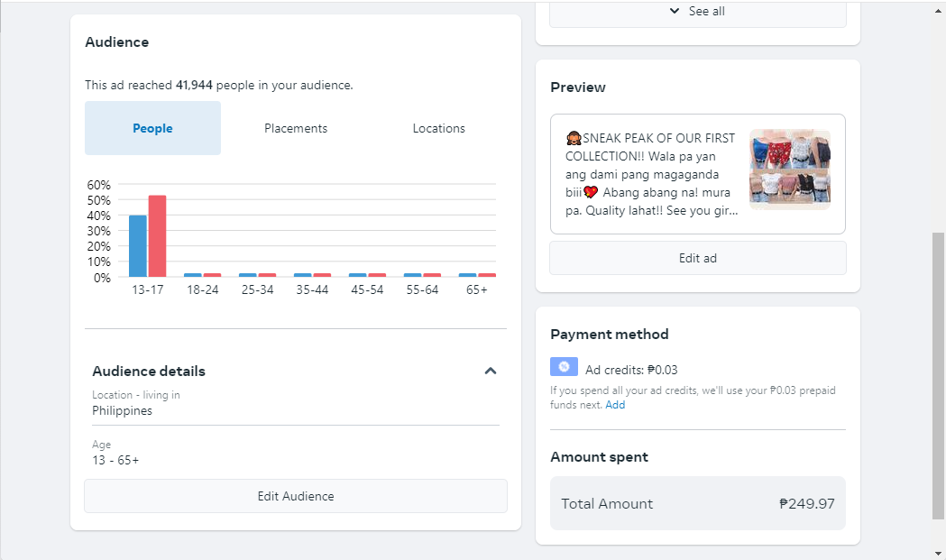946x560 pixels.
Task: Open the ad preview clothing thumbnail
Action: pos(790,170)
